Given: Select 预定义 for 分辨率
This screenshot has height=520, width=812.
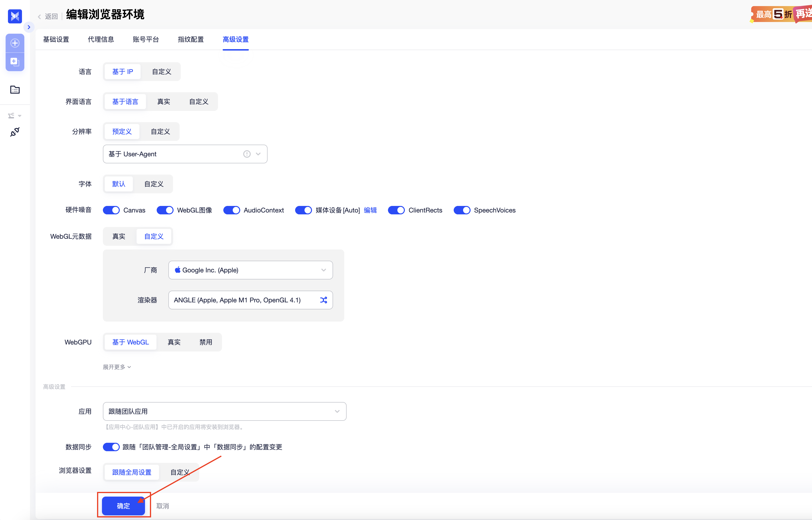Looking at the screenshot, I should pos(122,131).
